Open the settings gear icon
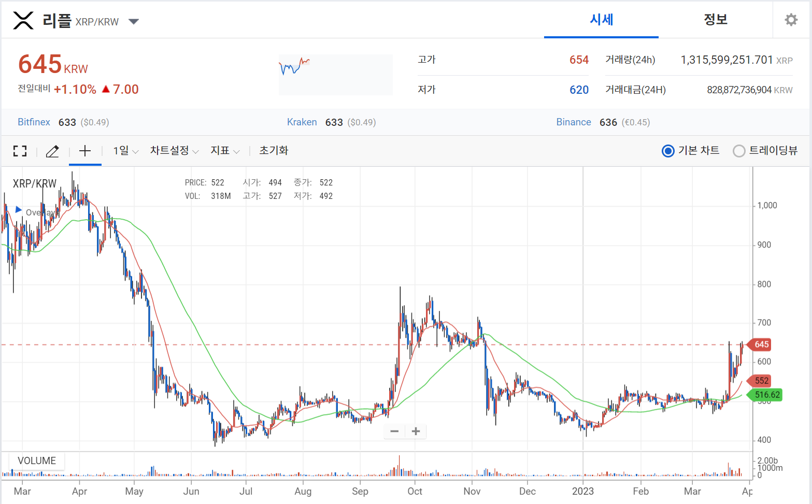The width and height of the screenshot is (812, 504). tap(791, 20)
